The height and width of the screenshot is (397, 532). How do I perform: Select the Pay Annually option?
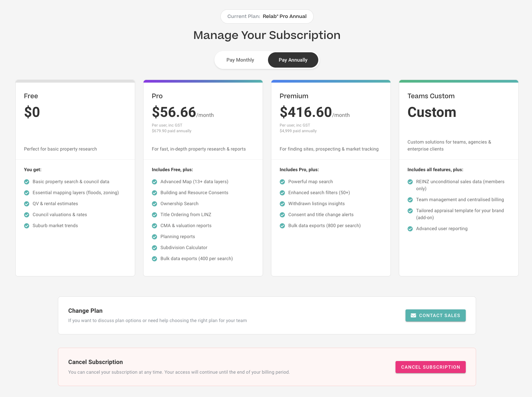293,60
